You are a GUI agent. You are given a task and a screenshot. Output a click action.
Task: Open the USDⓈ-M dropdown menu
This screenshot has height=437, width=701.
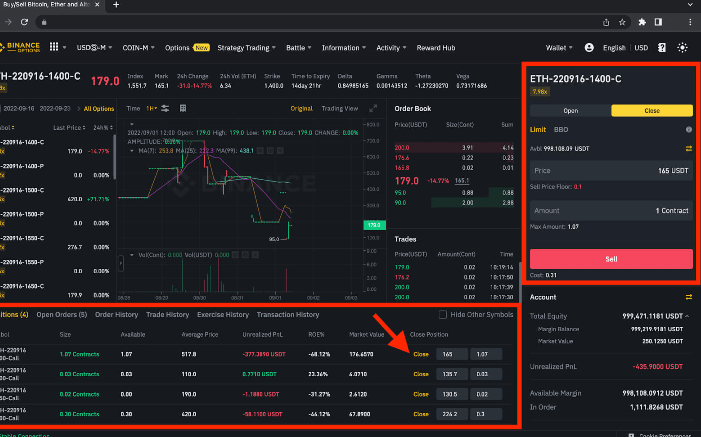pos(94,47)
